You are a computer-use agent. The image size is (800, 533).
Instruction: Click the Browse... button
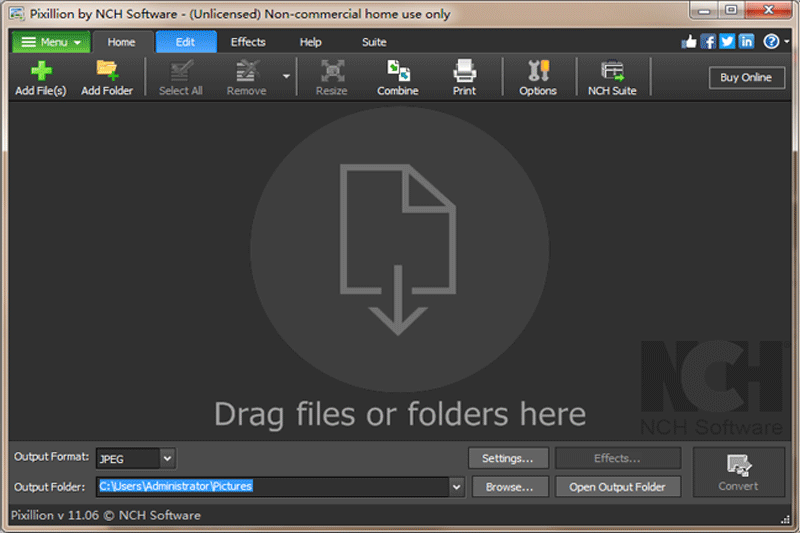pos(510,487)
